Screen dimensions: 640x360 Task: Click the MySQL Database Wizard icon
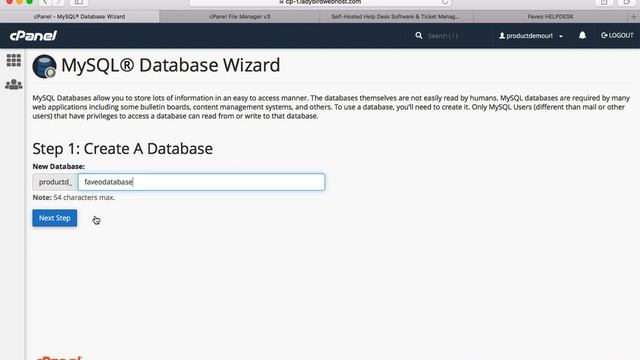(44, 66)
